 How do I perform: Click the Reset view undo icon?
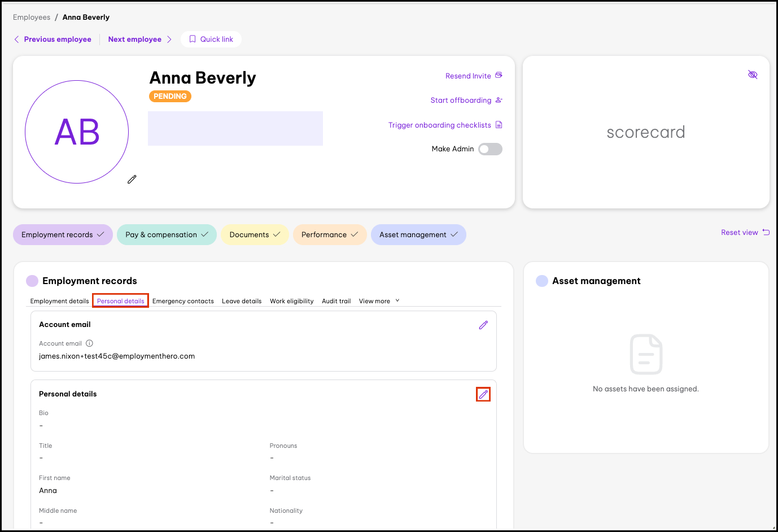766,232
